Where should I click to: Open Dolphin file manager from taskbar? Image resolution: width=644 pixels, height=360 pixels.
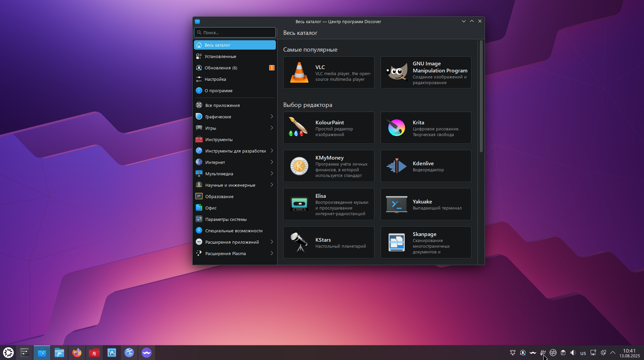pyautogui.click(x=59, y=353)
